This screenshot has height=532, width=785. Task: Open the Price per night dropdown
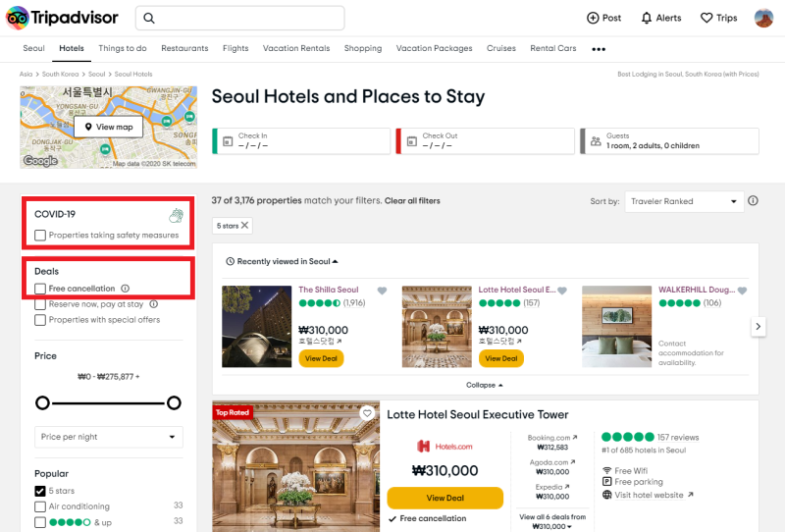(109, 437)
